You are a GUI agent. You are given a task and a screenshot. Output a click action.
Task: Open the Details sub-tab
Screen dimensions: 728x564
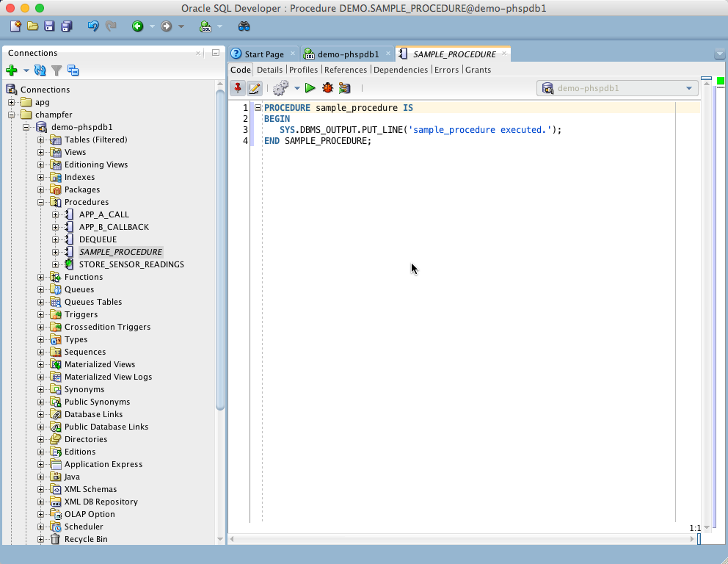point(270,70)
